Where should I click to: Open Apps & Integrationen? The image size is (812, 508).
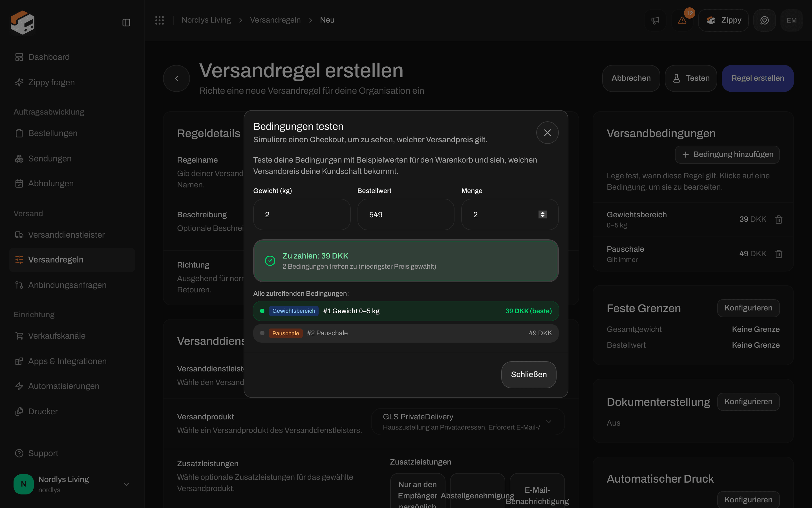tap(72, 361)
